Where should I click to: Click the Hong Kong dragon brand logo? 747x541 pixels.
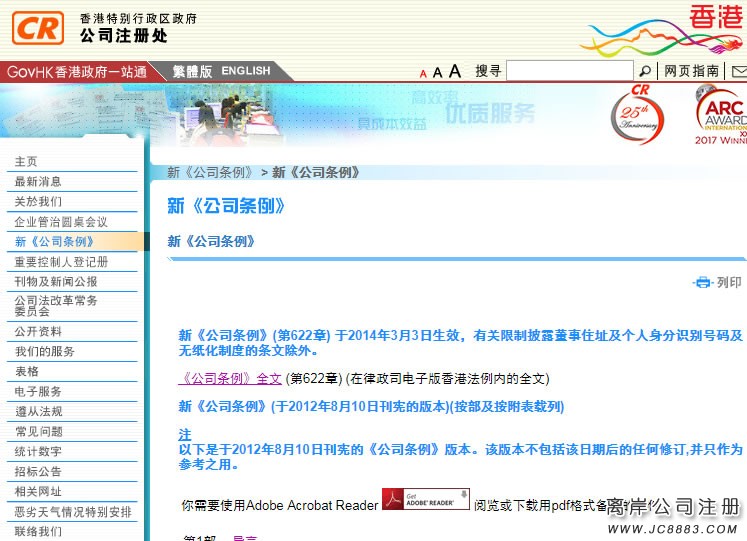(663, 30)
